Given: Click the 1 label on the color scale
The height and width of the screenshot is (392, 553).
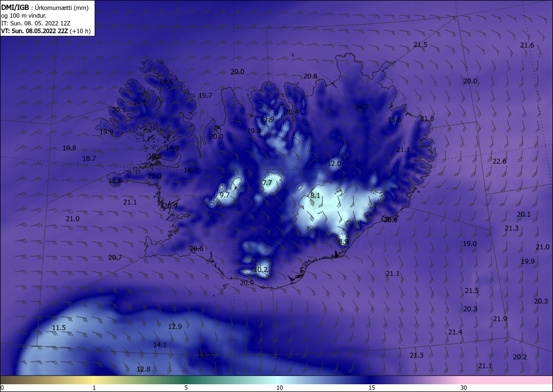Looking at the screenshot, I should (x=94, y=388).
